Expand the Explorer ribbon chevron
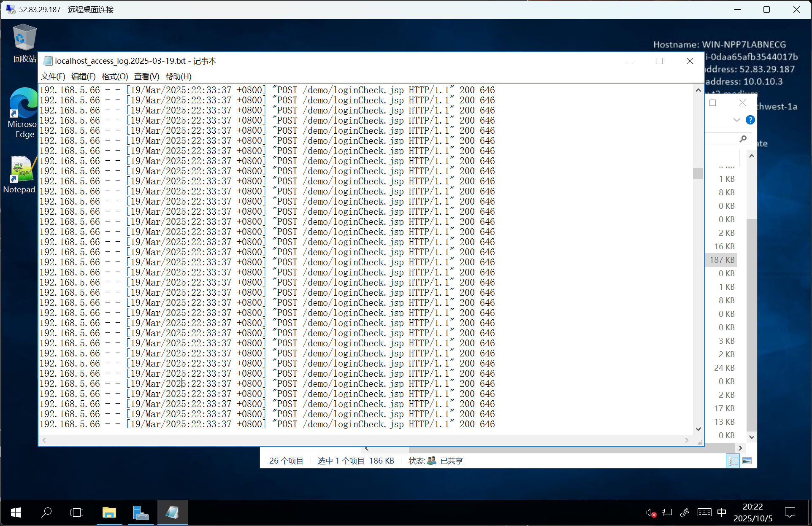This screenshot has width=812, height=526. coord(737,120)
